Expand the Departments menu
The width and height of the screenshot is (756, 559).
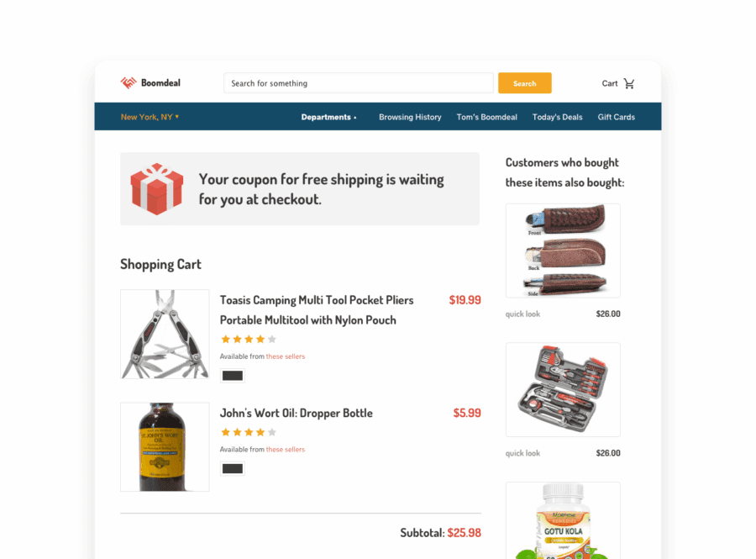tap(328, 117)
